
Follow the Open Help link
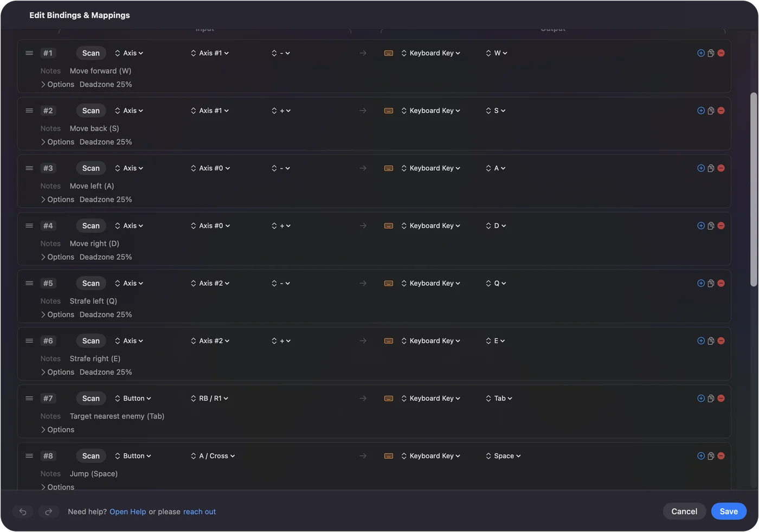tap(128, 512)
